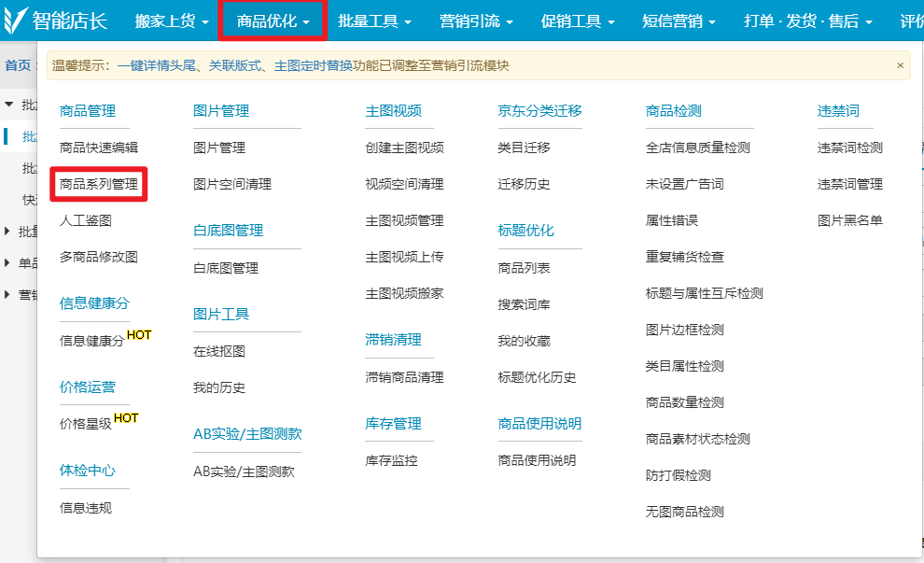924x563 pixels.
Task: Open 违禁词检测 tool
Action: click(x=849, y=148)
